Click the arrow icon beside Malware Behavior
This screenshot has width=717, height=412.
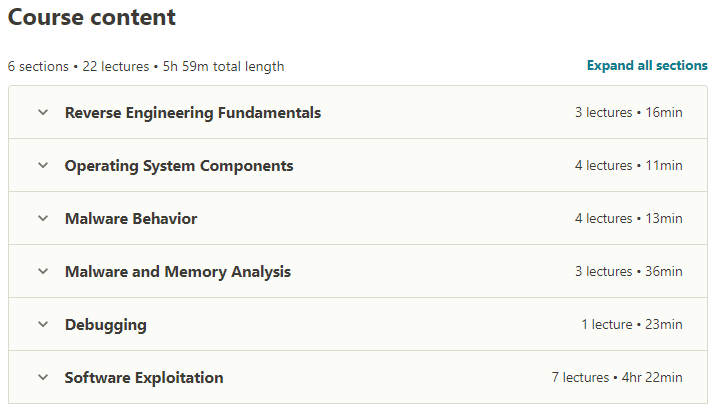pos(43,219)
